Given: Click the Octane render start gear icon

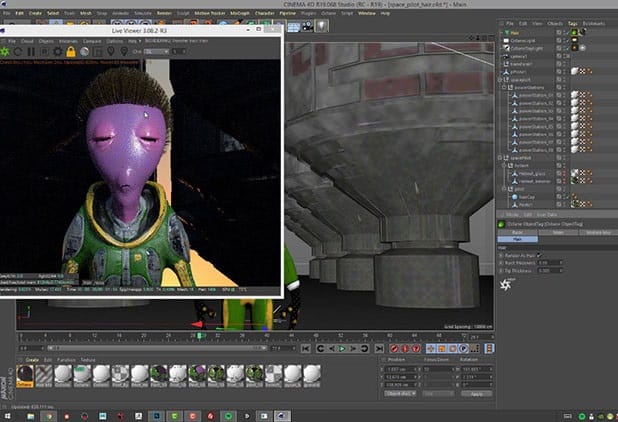Looking at the screenshot, I should [7, 51].
